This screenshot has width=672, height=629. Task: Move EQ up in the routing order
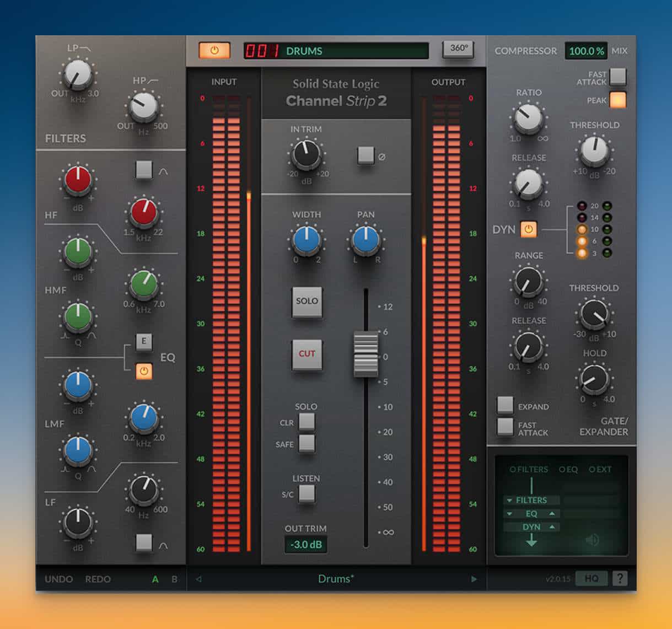tap(552, 514)
